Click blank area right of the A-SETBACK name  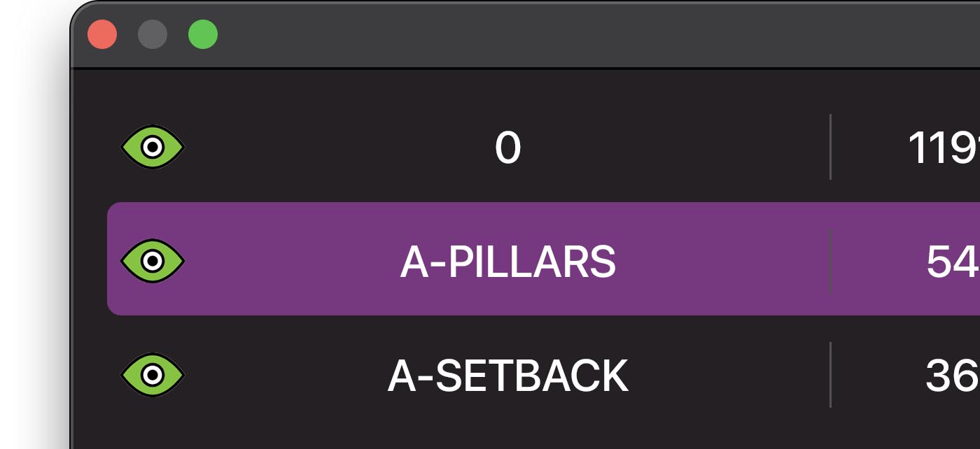tap(728, 376)
